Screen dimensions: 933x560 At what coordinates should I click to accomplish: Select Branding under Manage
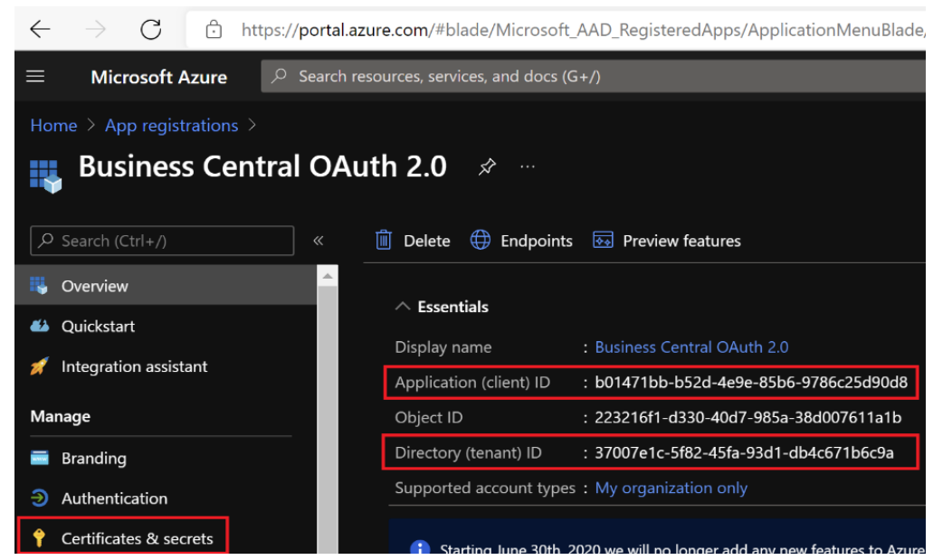coord(93,459)
